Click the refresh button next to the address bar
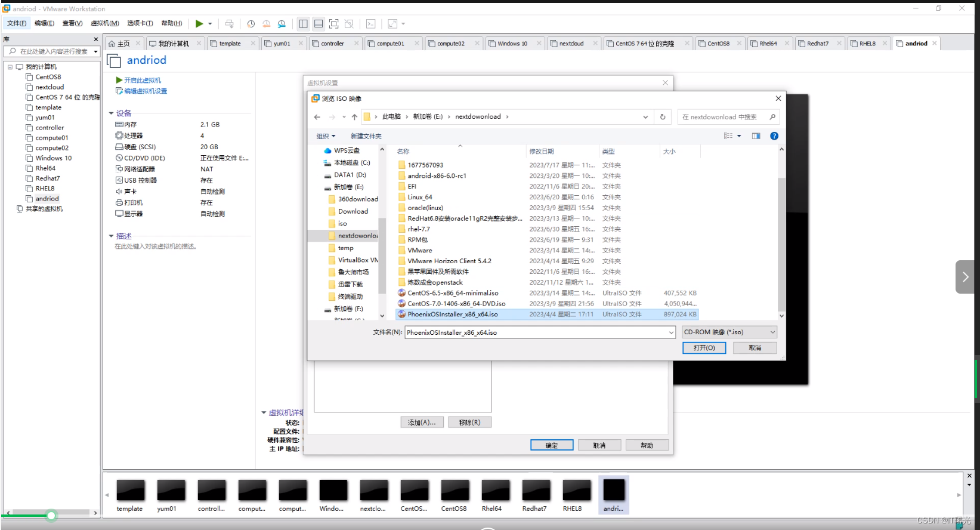Screen dimensions: 980x530 [663, 117]
